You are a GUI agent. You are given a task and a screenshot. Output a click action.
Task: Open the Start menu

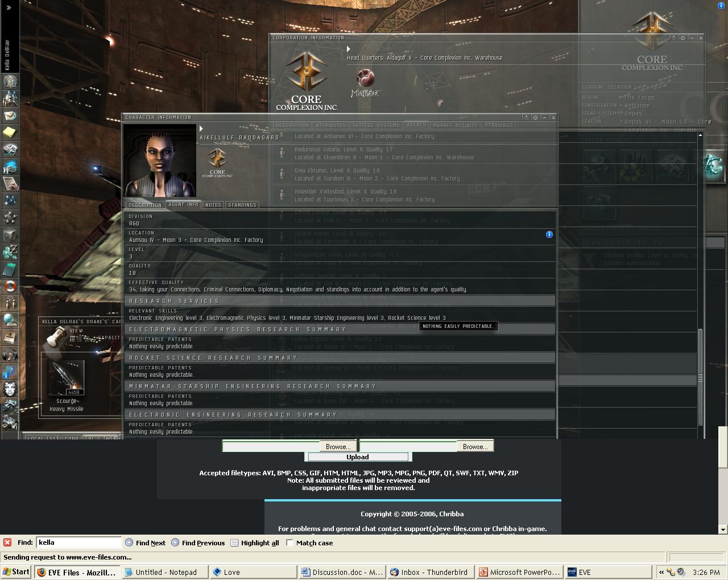coord(16,572)
